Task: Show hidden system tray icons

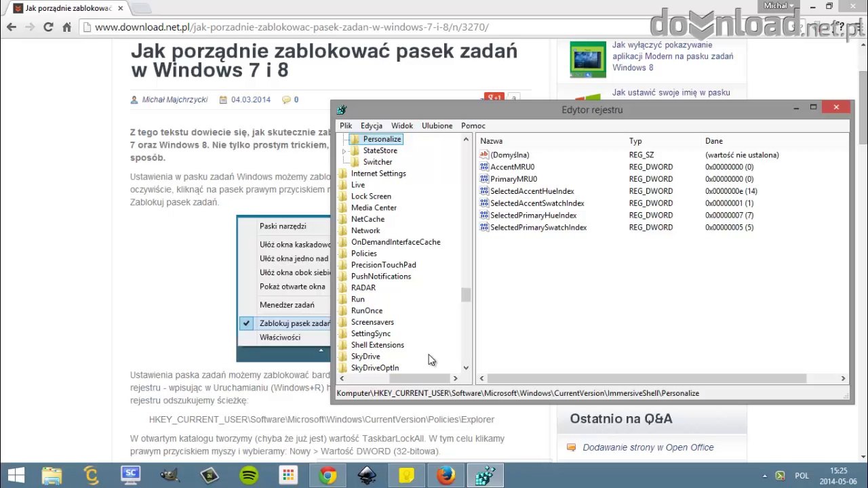Action: pyautogui.click(x=765, y=476)
